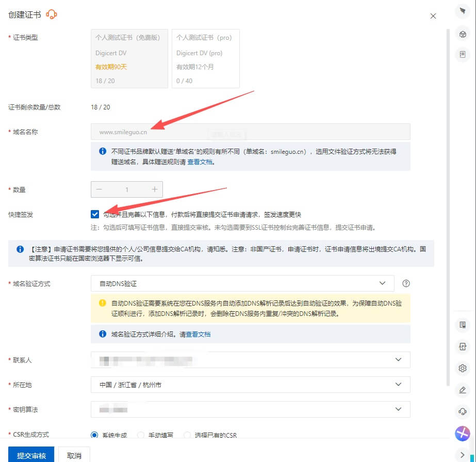
Task: Uncheck the 快捷签发 checkbox
Action: point(95,214)
